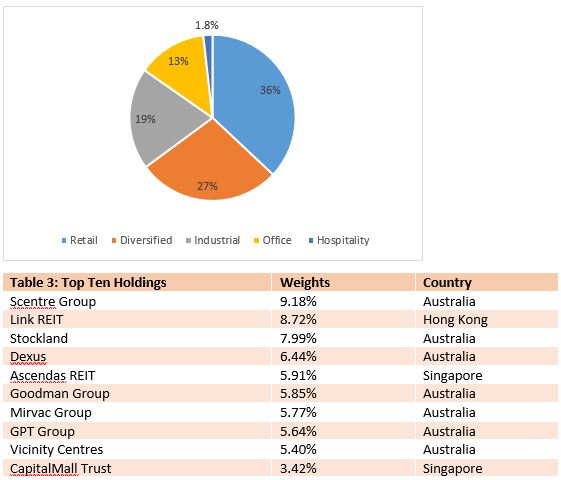The height and width of the screenshot is (480, 561).
Task: Click the 8.72% weight value
Action: (298, 320)
